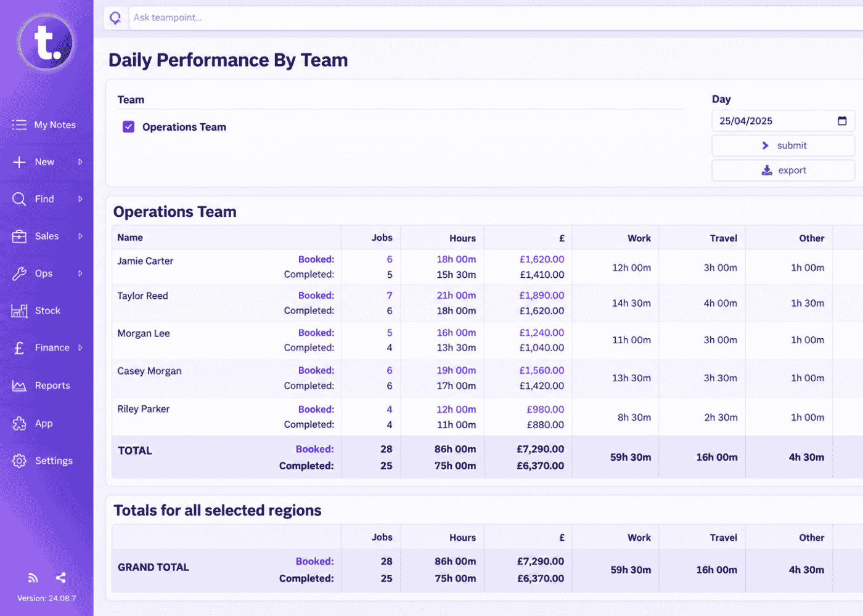Click the Stock warehouse icon
The height and width of the screenshot is (616, 863).
tap(19, 311)
